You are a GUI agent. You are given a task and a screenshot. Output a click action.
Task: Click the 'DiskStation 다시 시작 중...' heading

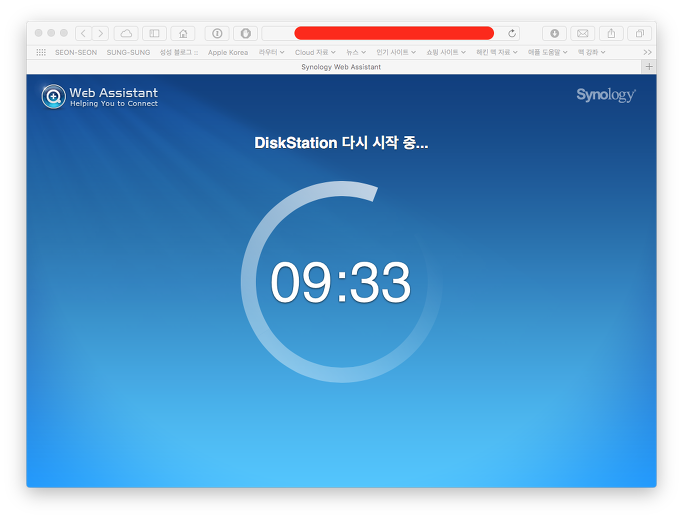click(x=341, y=143)
